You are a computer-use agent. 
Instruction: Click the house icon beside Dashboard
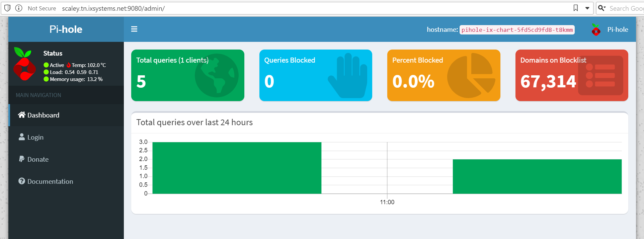click(22, 115)
